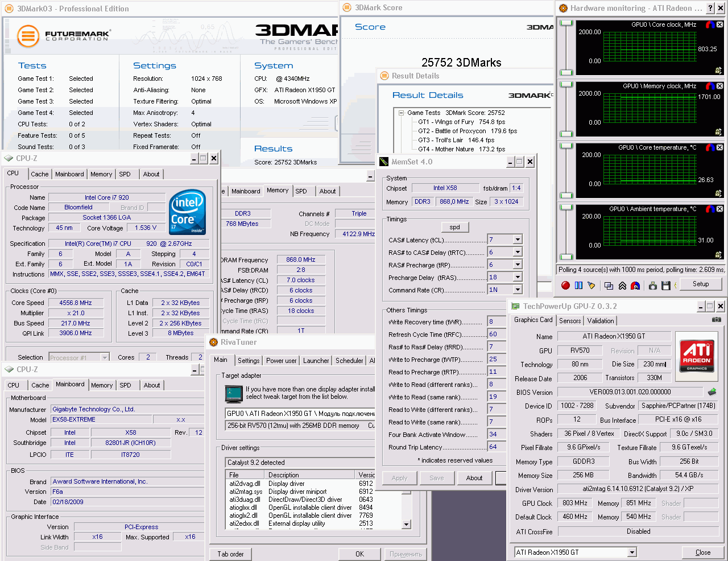Select the atioglxx.dll row in driver list
Viewport: 728px width, 561px height.
(301, 508)
